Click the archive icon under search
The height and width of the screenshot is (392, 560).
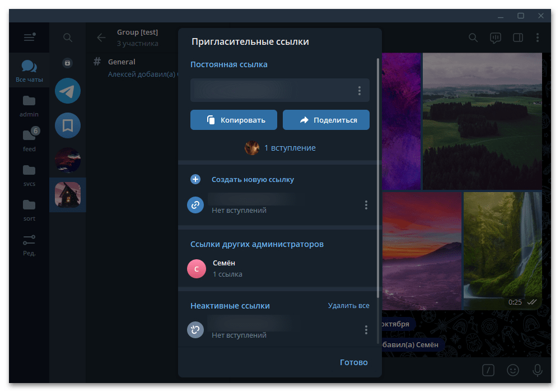[68, 63]
